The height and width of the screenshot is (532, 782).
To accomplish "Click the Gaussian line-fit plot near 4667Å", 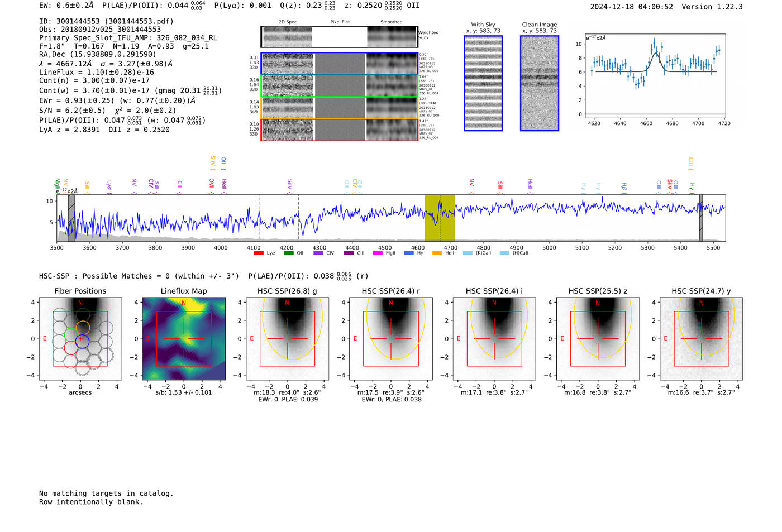I will (656, 76).
